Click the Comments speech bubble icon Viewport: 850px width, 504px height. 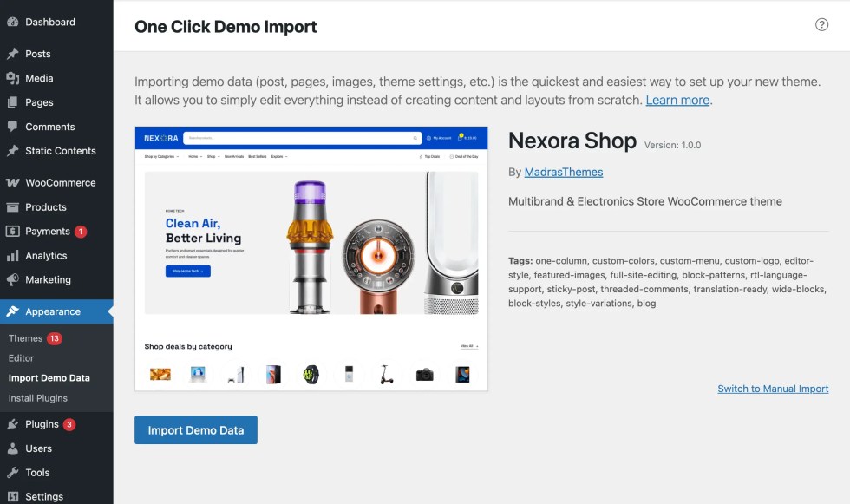(12, 127)
